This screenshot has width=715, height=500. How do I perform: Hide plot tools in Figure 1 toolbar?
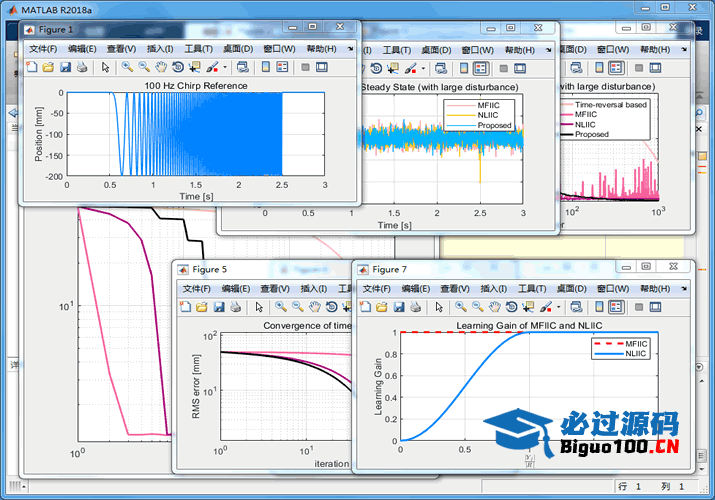pyautogui.click(x=305, y=67)
